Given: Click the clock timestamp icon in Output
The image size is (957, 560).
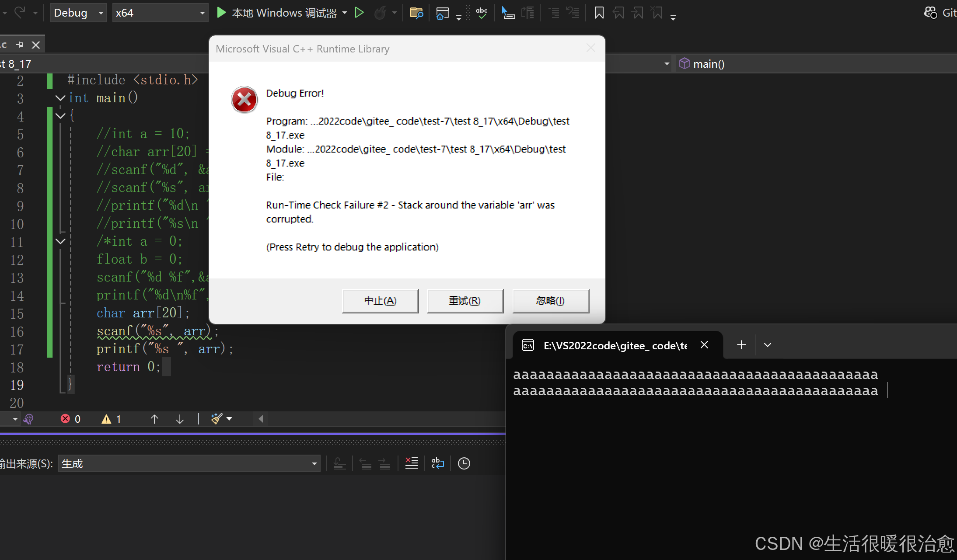Looking at the screenshot, I should coord(464,463).
